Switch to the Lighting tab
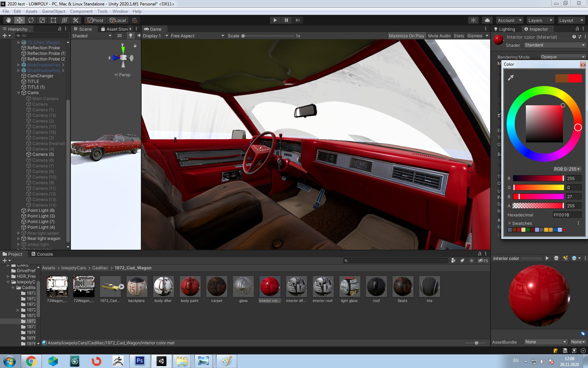This screenshot has height=368, width=588. pos(504,29)
